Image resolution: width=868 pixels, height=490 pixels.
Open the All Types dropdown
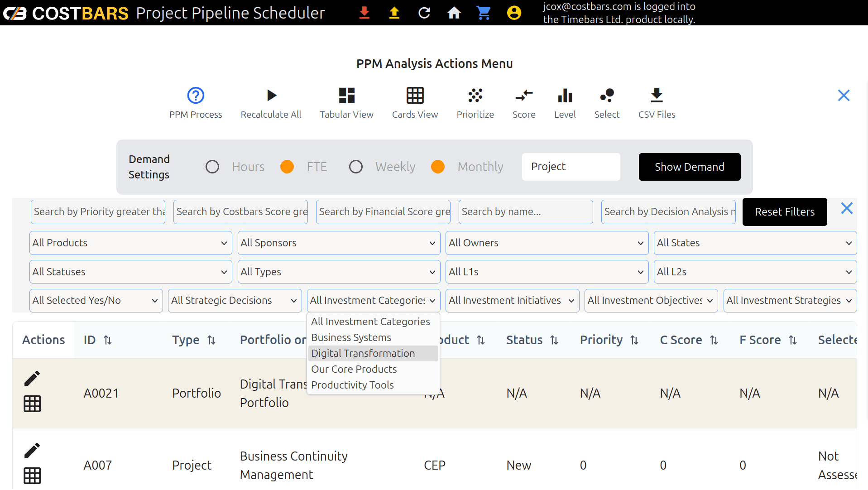click(339, 272)
